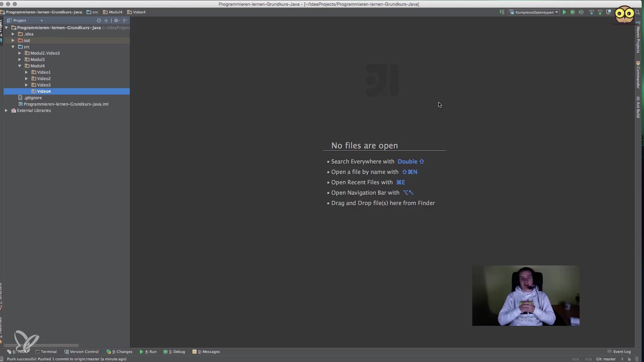Click the VCS update project icon
Image resolution: width=644 pixels, height=362 pixels.
(592, 12)
